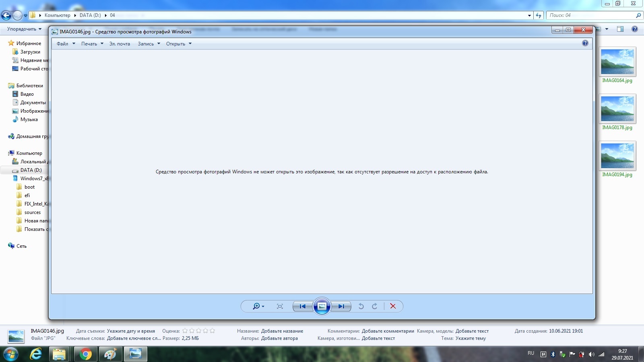This screenshot has width=644, height=362.
Task: Open the Документы library
Action: [x=33, y=103]
